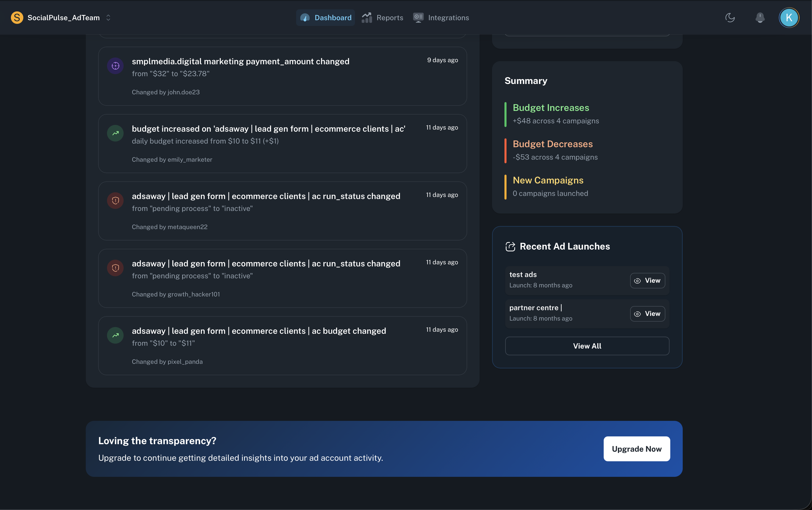
Task: Open the Integrations tab
Action: [x=441, y=18]
